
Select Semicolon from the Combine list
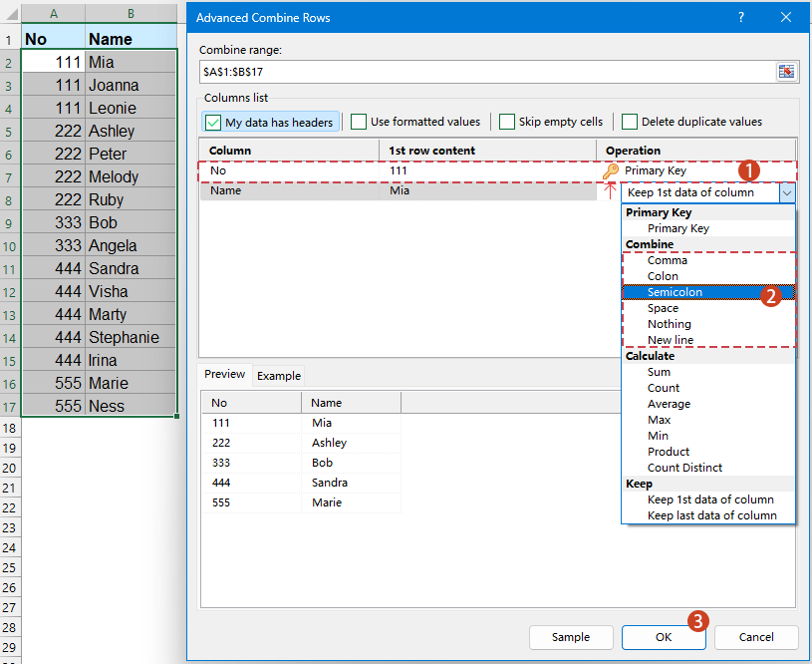pos(675,292)
